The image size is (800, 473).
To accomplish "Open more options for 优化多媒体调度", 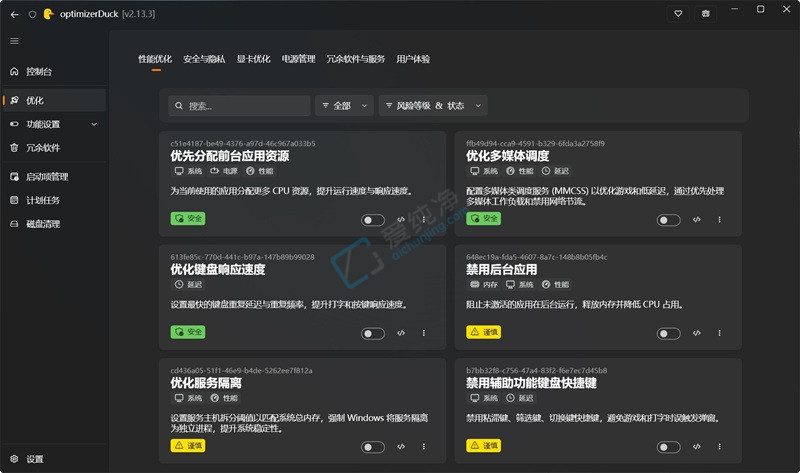I will [719, 219].
